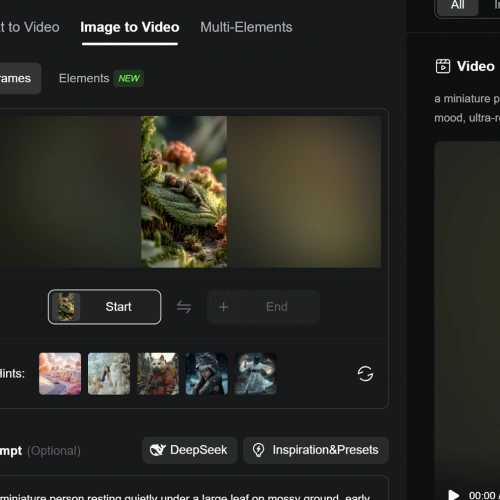
Task: Refresh the hints with the circular arrows icon
Action: (365, 374)
